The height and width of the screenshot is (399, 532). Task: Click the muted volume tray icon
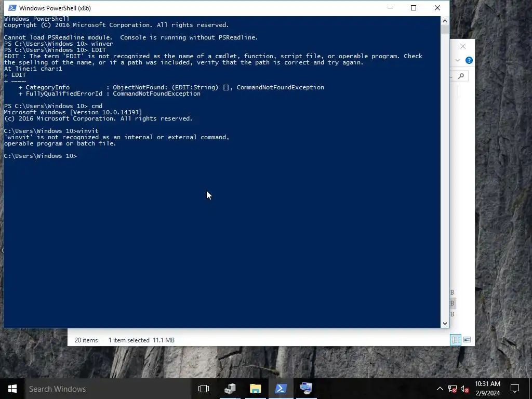465,389
